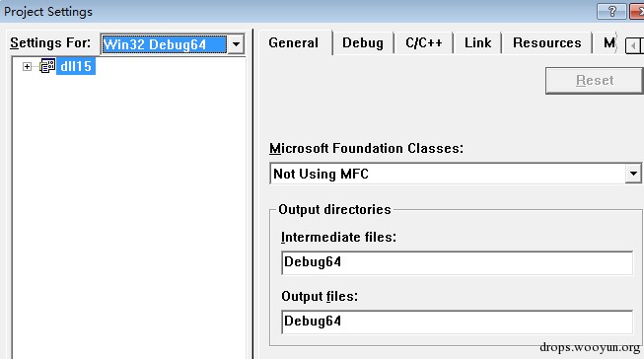Open the Link tab
The image size is (644, 359).
(x=477, y=42)
